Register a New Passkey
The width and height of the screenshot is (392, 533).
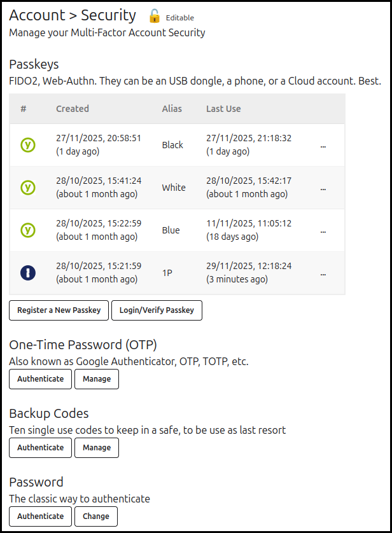click(x=59, y=310)
